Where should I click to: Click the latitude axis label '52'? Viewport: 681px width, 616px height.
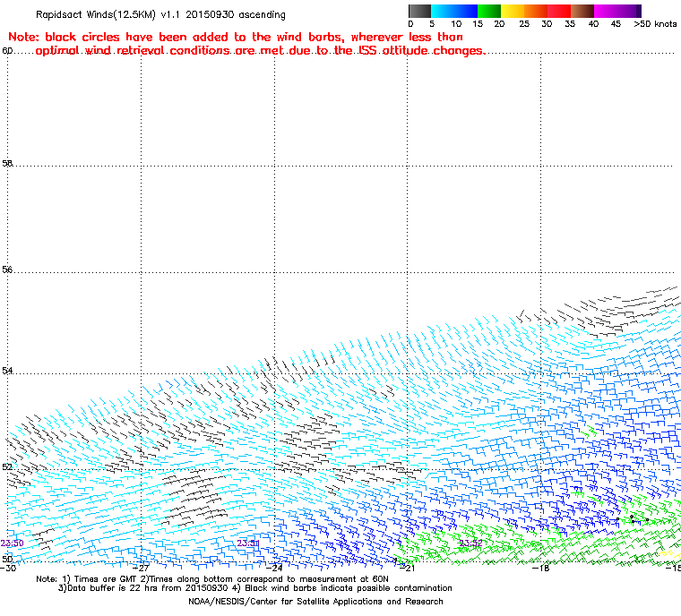(x=7, y=466)
